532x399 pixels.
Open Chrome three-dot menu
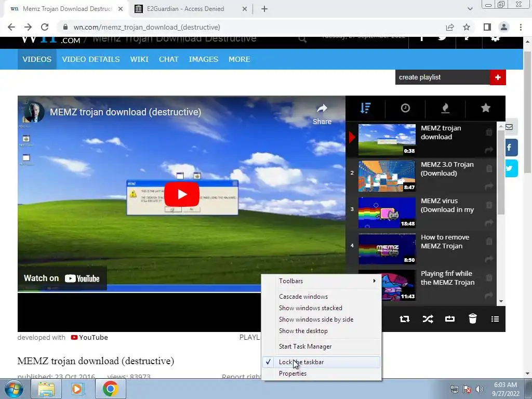click(521, 27)
